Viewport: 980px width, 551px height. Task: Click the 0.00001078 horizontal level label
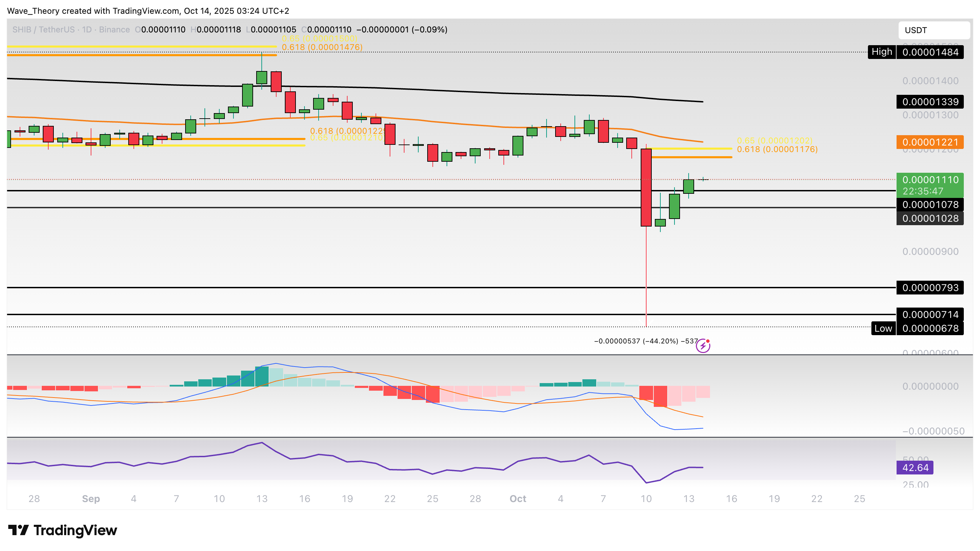pos(929,205)
